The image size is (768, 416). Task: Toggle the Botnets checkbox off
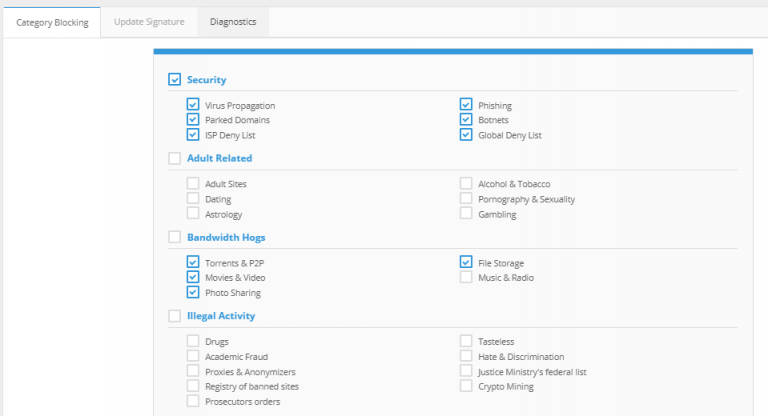[466, 119]
